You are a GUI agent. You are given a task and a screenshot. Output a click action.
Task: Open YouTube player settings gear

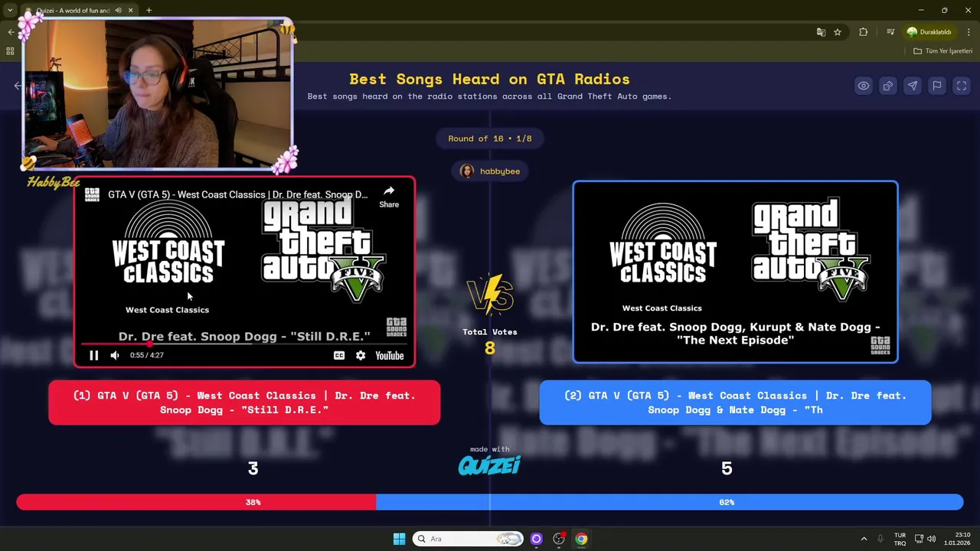coord(361,355)
